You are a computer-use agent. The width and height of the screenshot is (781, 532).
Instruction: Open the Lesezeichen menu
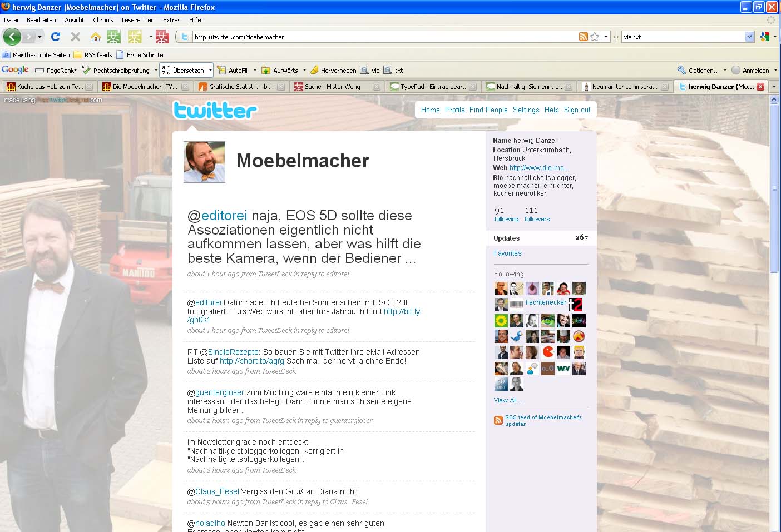click(x=138, y=20)
